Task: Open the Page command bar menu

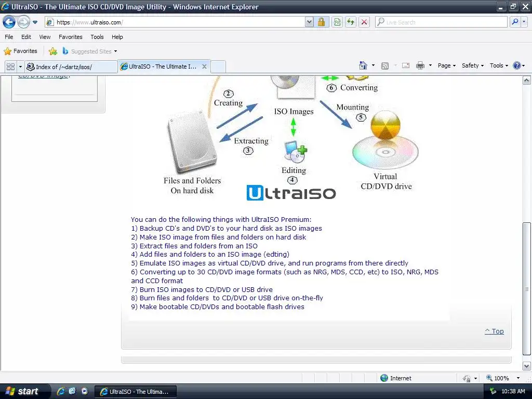Action: pyautogui.click(x=446, y=65)
